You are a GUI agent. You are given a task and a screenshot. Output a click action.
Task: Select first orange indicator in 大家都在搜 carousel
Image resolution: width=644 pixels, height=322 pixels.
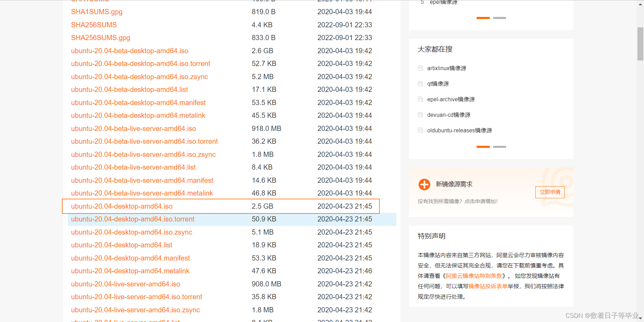point(483,147)
